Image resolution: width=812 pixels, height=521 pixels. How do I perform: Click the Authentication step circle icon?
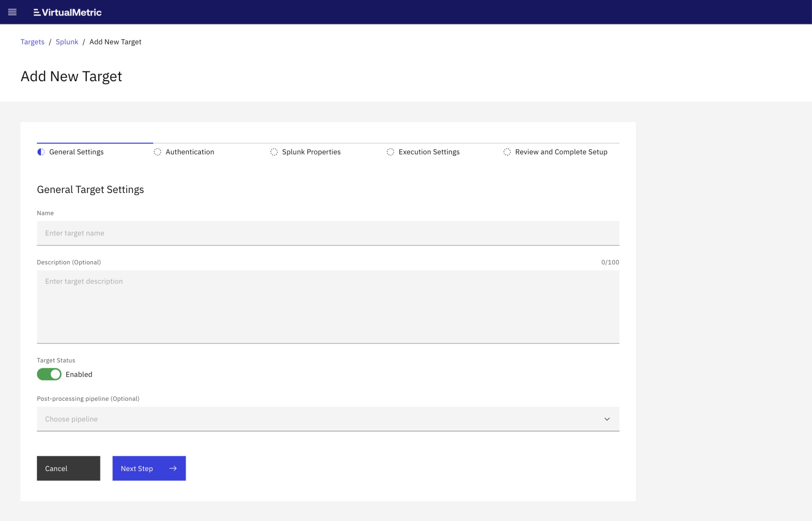[157, 152]
